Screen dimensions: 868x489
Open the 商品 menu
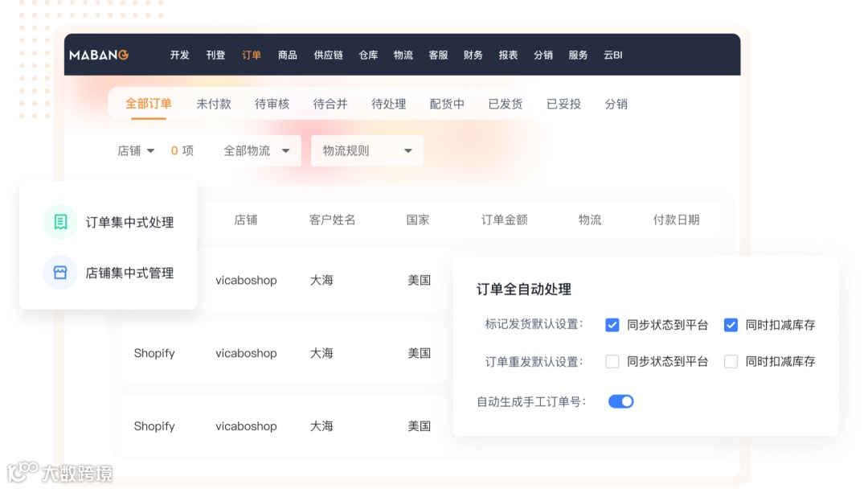[x=287, y=55]
